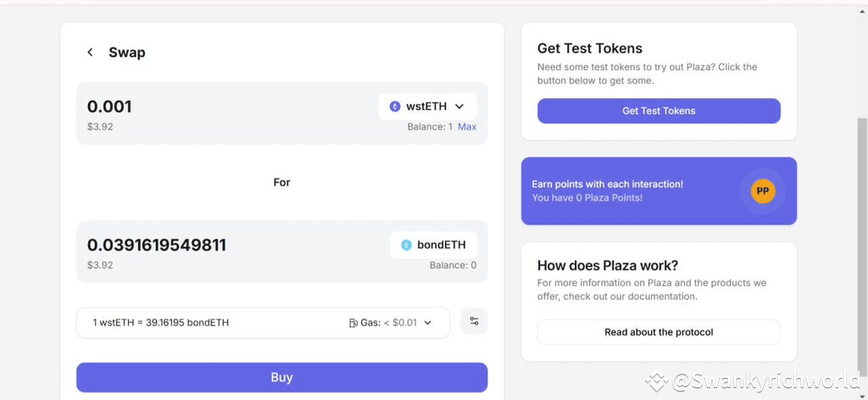This screenshot has width=868, height=400.
Task: Click the Get Test Tokens button
Action: (x=659, y=111)
